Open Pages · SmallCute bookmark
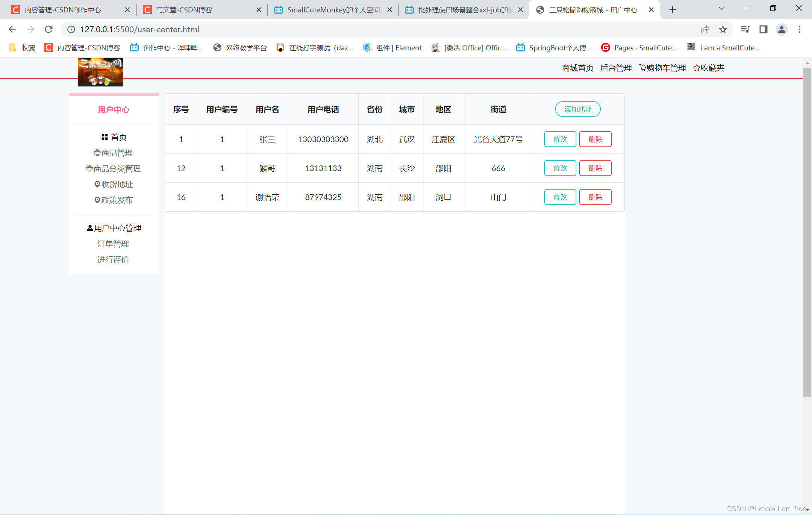The height and width of the screenshot is (515, 812). click(x=639, y=48)
